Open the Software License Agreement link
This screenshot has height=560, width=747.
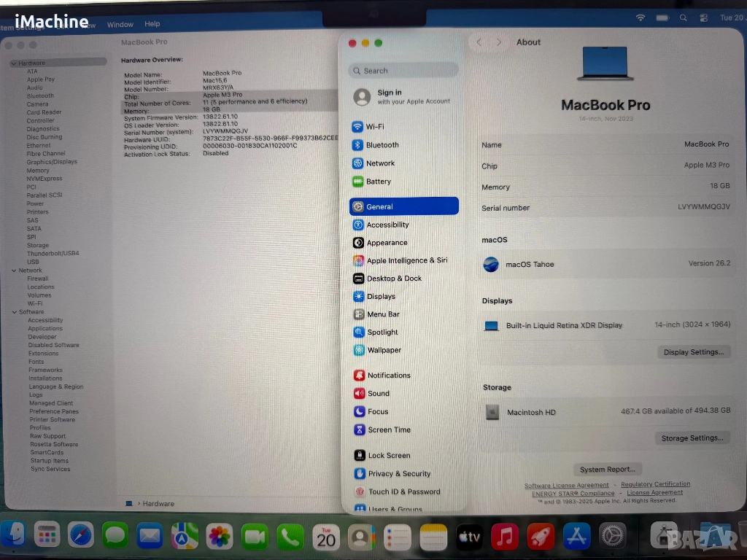566,486
